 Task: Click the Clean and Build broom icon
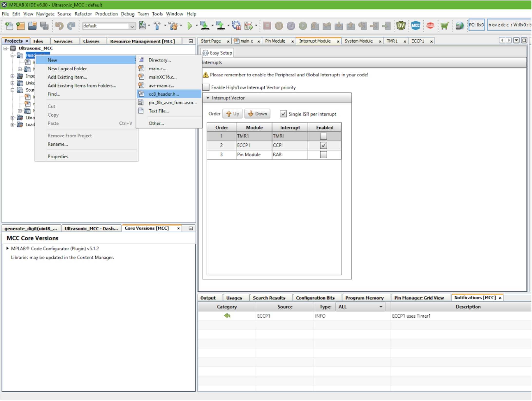pos(173,25)
